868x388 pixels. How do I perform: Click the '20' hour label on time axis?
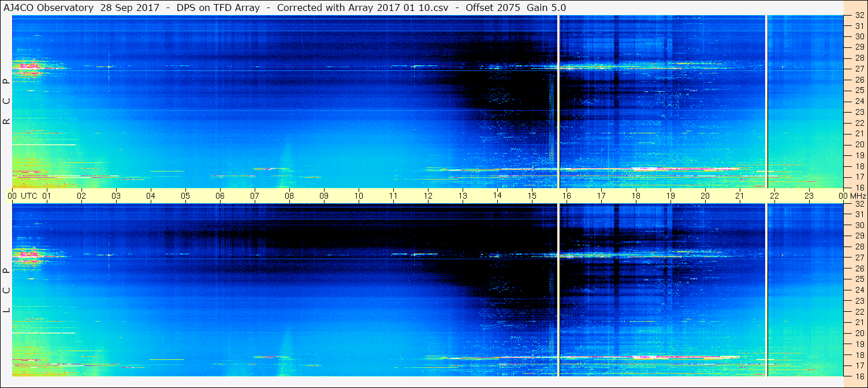705,196
